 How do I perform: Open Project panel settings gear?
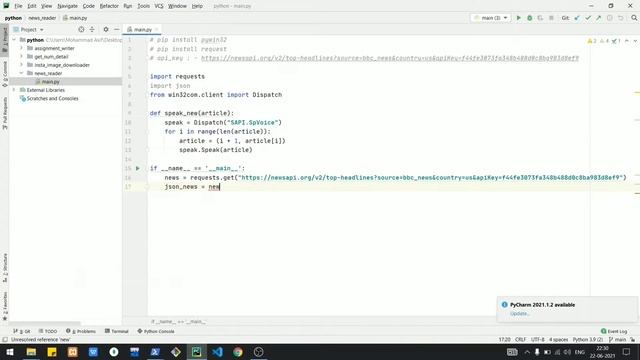coord(106,29)
